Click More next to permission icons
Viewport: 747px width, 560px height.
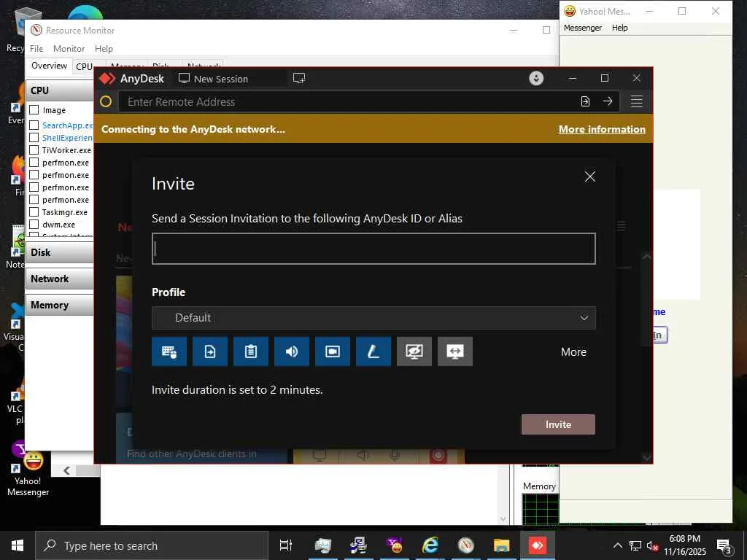click(x=573, y=352)
